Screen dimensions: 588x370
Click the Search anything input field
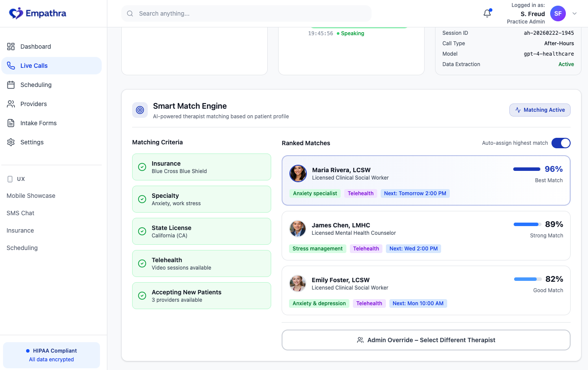tap(252, 13)
